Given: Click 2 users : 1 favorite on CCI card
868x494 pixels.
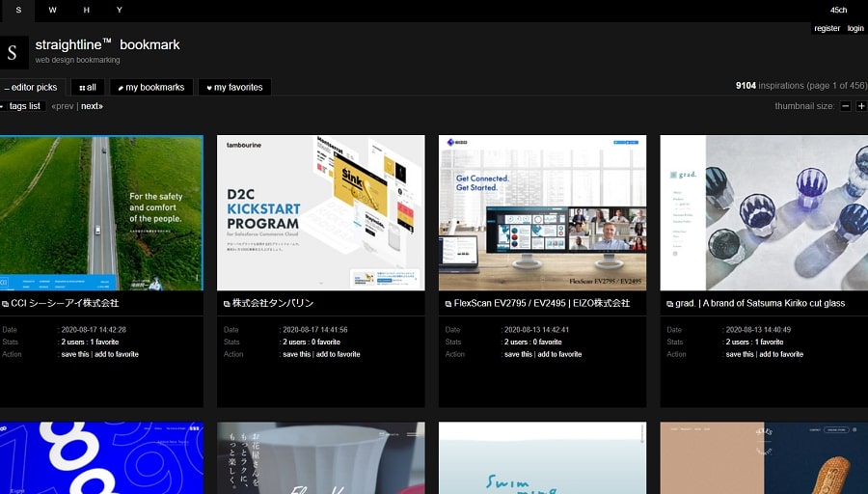Looking at the screenshot, I should 90,342.
